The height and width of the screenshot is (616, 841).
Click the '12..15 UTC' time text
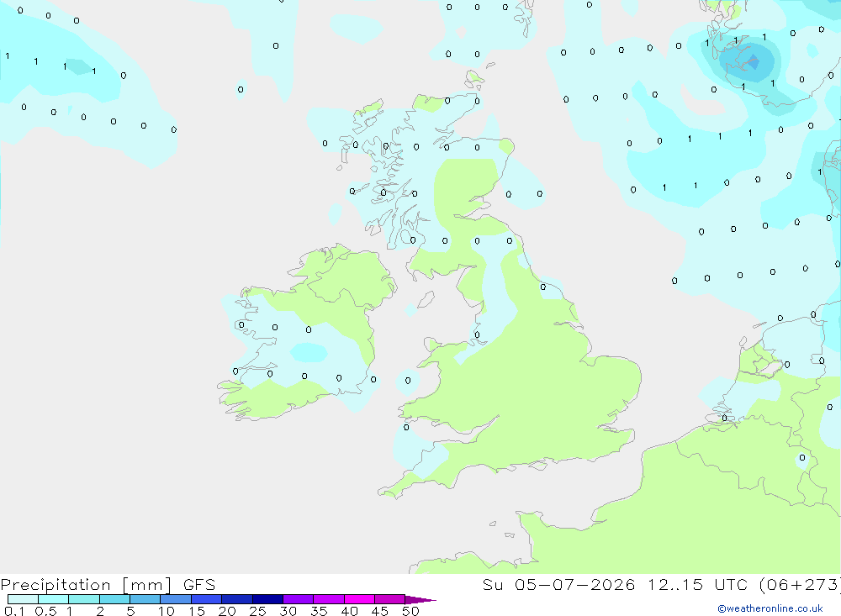[x=697, y=584]
